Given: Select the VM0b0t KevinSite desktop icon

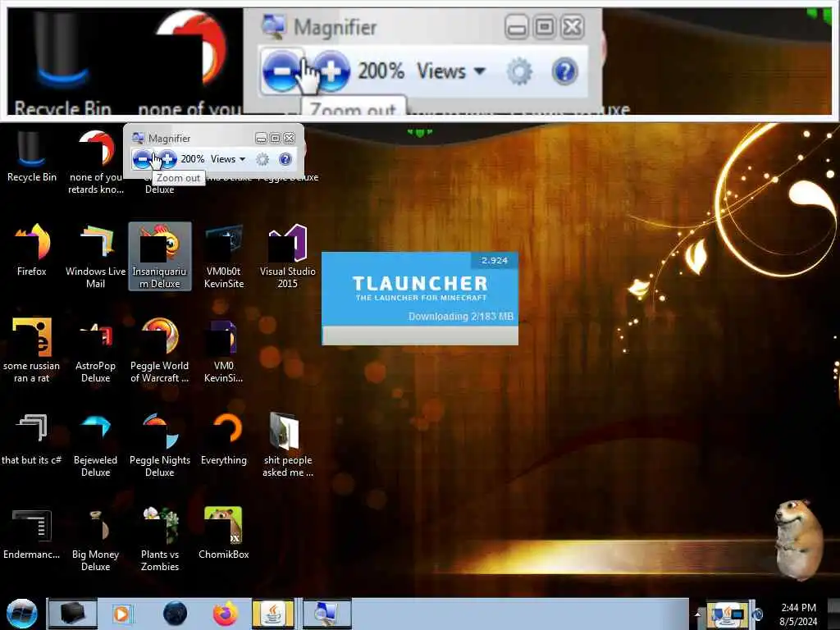Looking at the screenshot, I should point(224,256).
